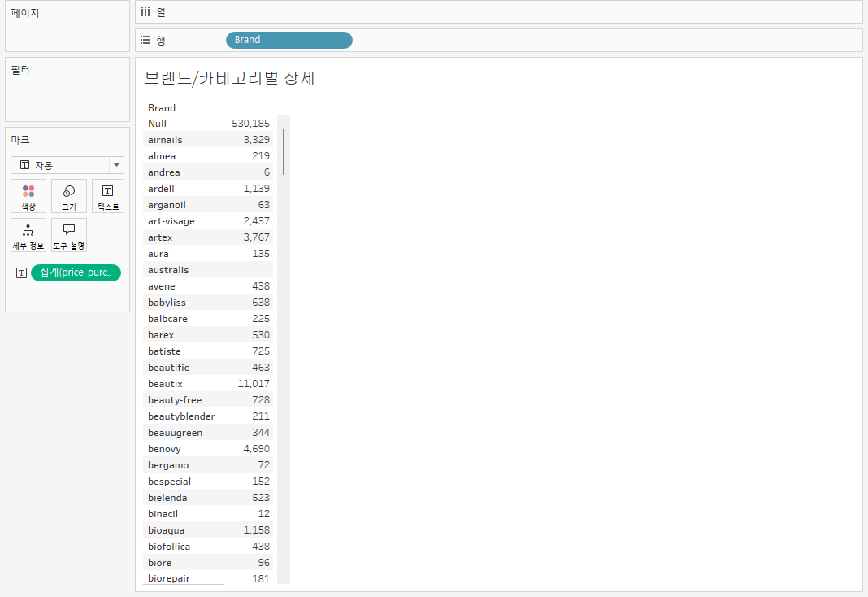Select the beautyblender row label
This screenshot has height=597, width=868.
(x=181, y=416)
